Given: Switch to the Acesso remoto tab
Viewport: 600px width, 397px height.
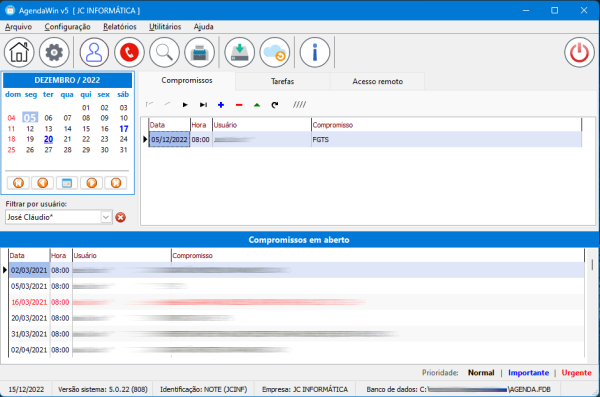Looking at the screenshot, I should 377,81.
